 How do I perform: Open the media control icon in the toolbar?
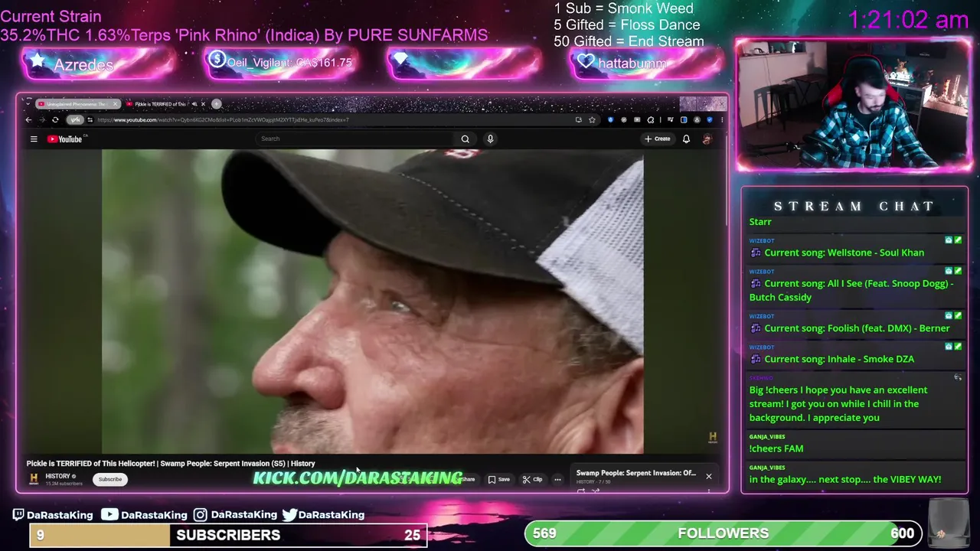pos(670,119)
